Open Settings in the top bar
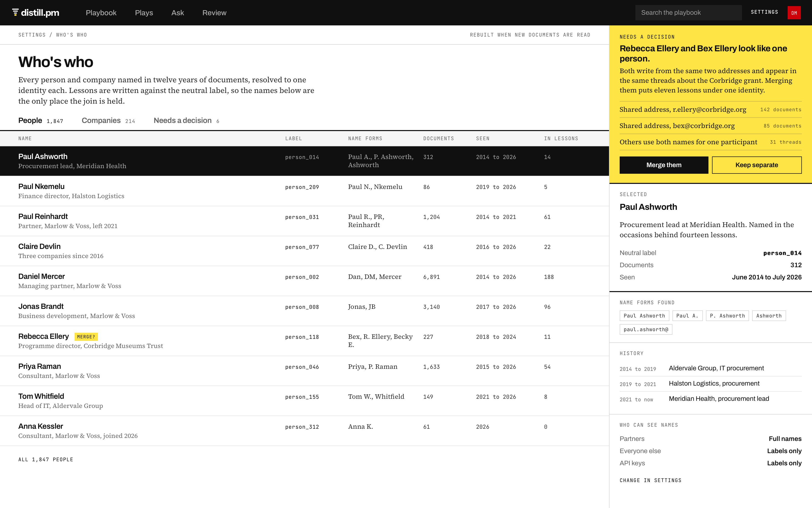Viewport: 812px width, 508px height. [764, 12]
